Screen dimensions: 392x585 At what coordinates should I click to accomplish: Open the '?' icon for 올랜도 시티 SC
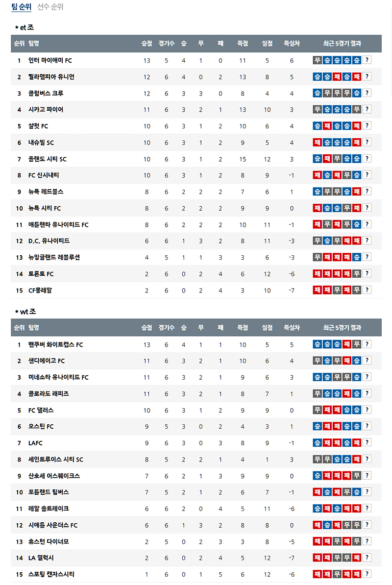[x=367, y=159]
